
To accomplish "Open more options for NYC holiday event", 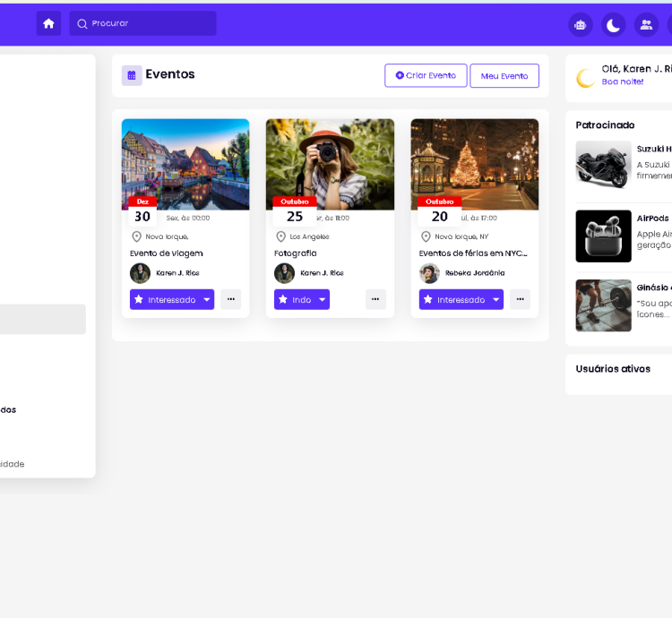I will point(520,299).
